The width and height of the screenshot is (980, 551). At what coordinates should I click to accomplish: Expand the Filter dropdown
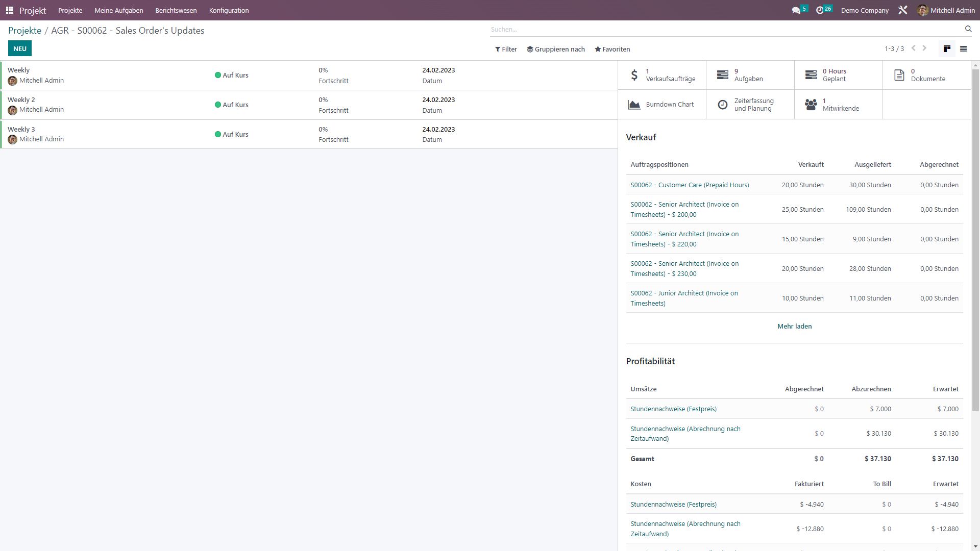tap(506, 49)
